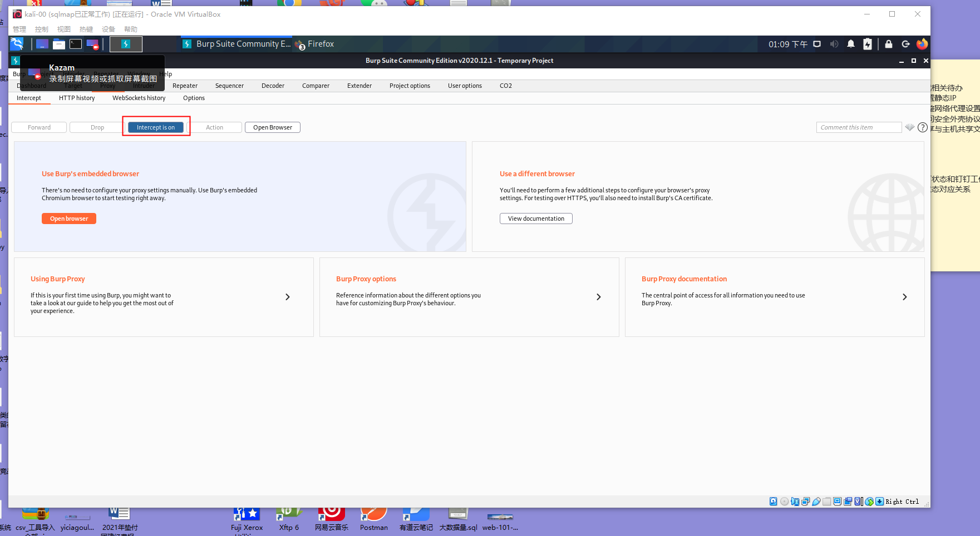Click the Drop button

[x=97, y=127]
